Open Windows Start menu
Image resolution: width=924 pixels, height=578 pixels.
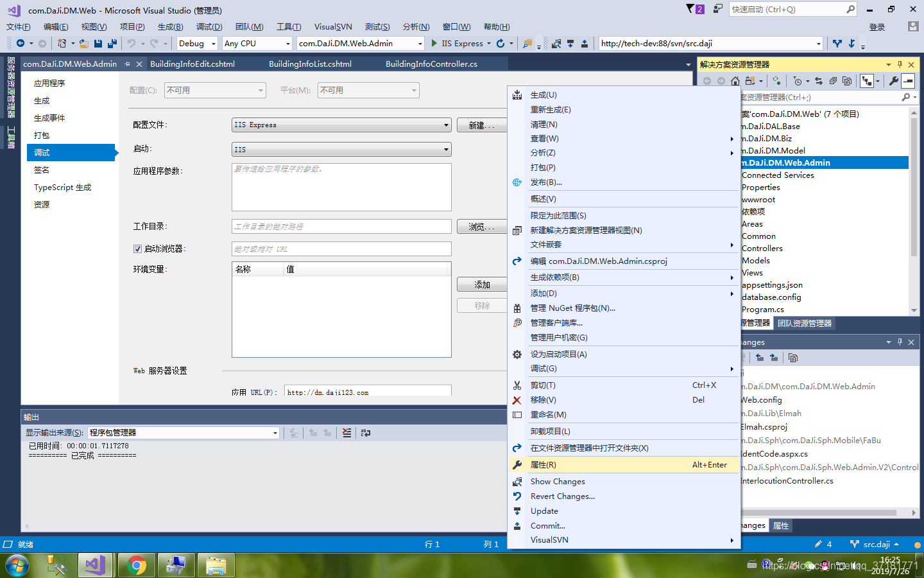(x=17, y=566)
